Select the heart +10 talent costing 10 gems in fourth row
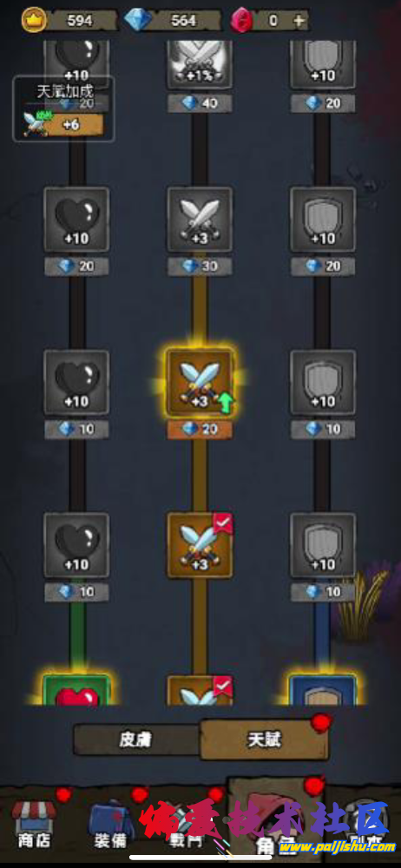The height and width of the screenshot is (868, 401). pos(76,545)
